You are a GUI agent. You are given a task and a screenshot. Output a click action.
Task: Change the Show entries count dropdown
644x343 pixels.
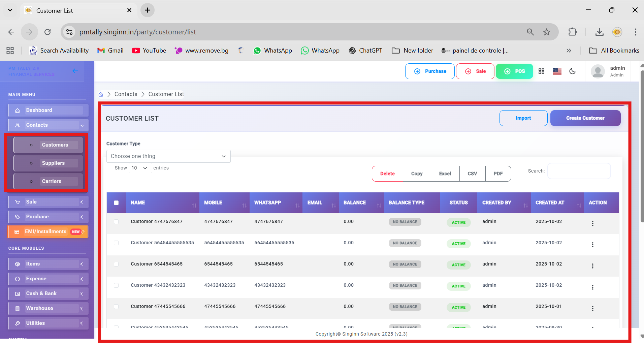[140, 168]
